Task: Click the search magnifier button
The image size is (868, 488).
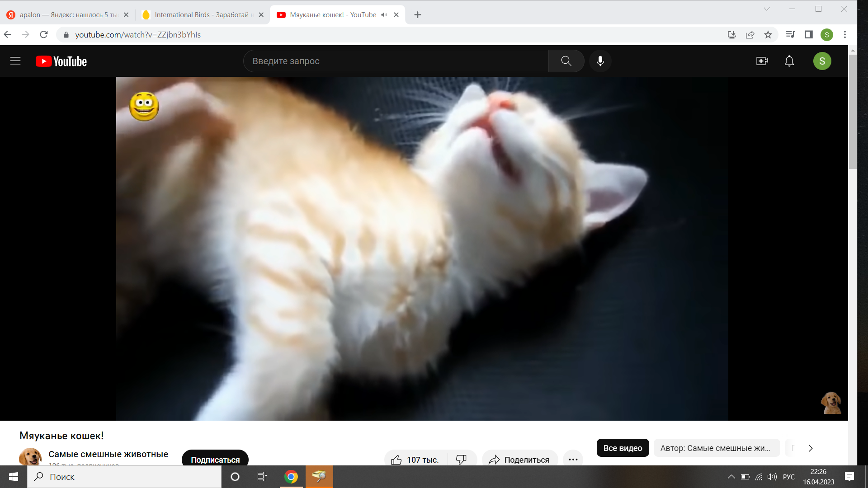Action: [x=566, y=61]
